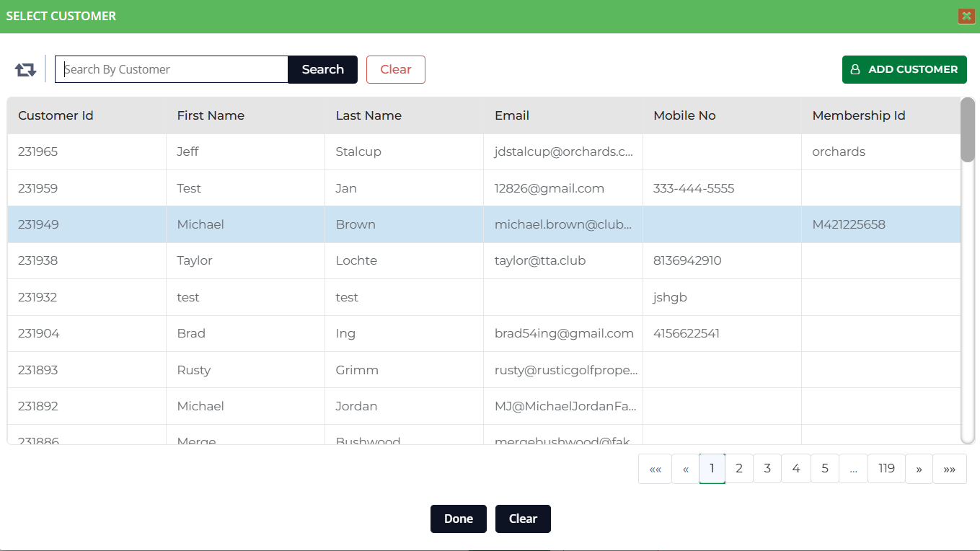
Task: Jump to the last page arrow
Action: point(949,469)
